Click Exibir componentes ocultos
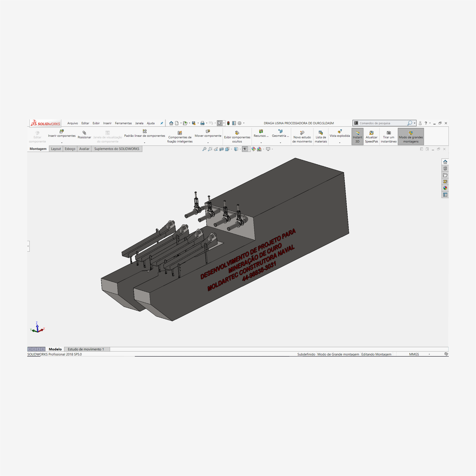 (x=237, y=137)
